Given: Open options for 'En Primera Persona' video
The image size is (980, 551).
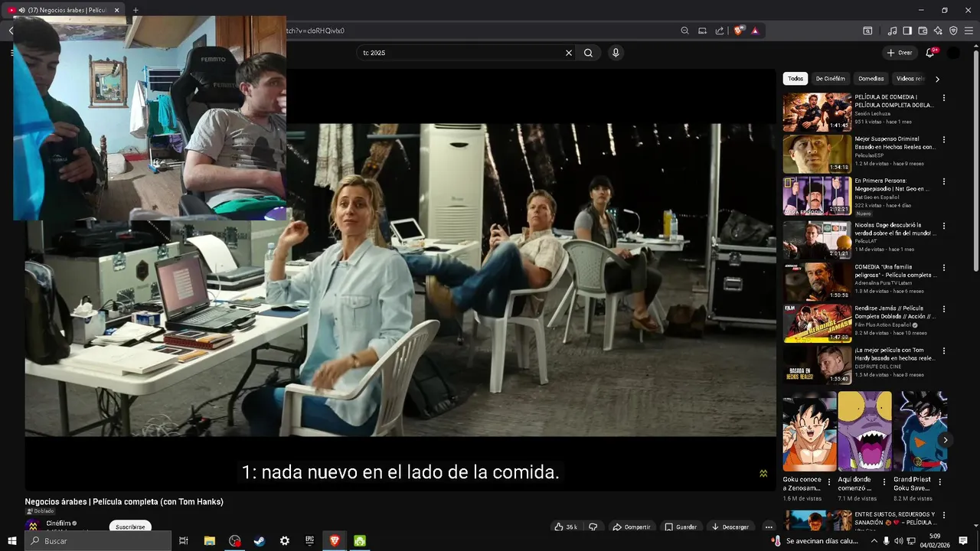Looking at the screenshot, I should tap(944, 182).
